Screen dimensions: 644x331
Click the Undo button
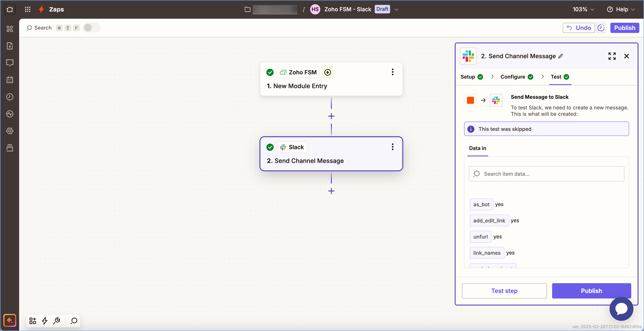tap(578, 28)
